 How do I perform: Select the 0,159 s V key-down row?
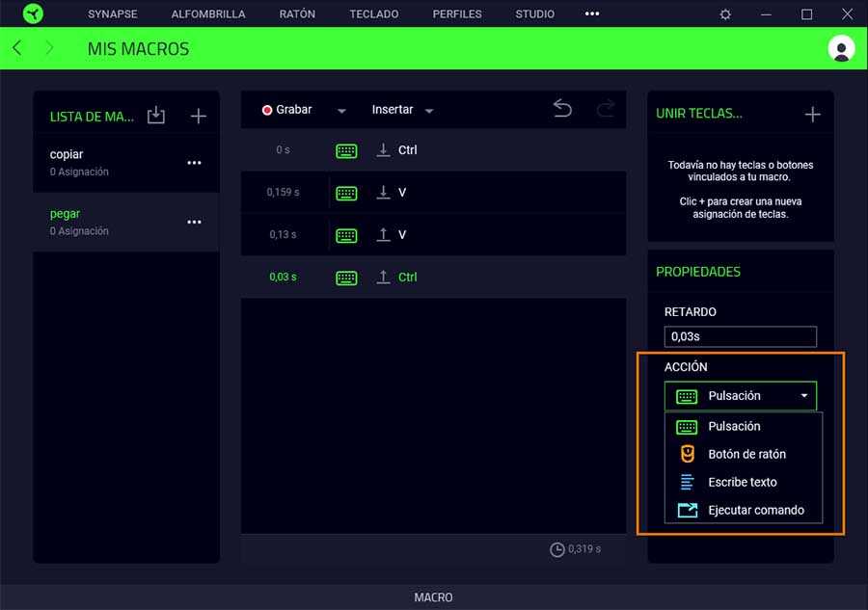click(433, 193)
